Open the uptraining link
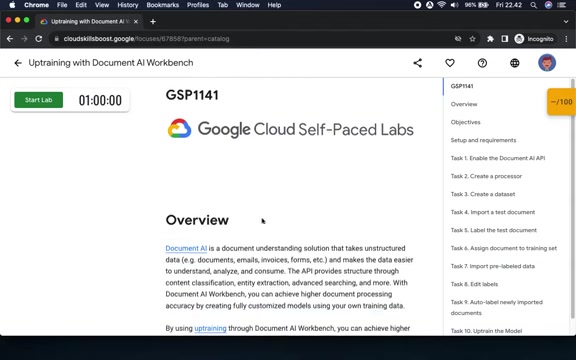 [210, 328]
